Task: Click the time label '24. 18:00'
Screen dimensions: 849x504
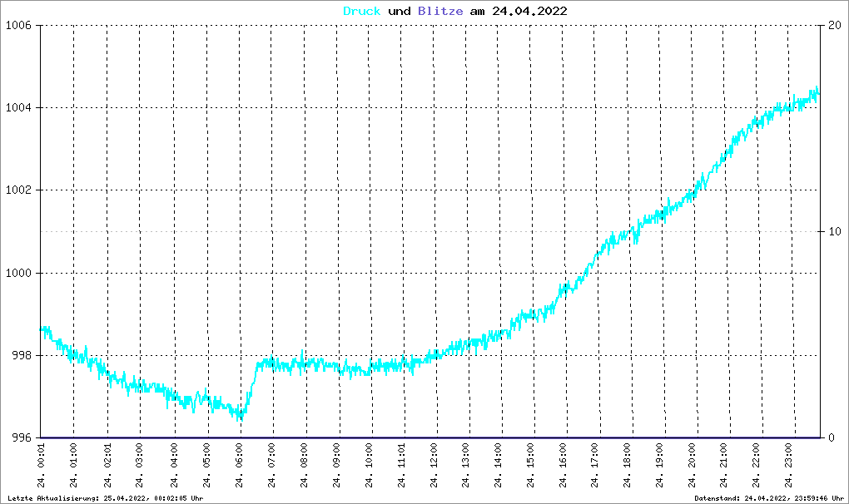Action: tap(627, 466)
